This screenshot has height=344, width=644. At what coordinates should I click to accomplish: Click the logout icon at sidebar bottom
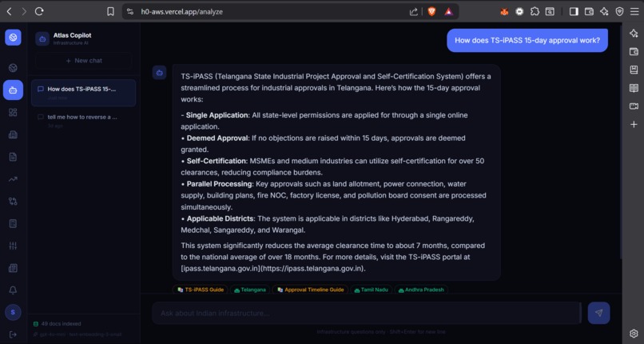coord(13,334)
